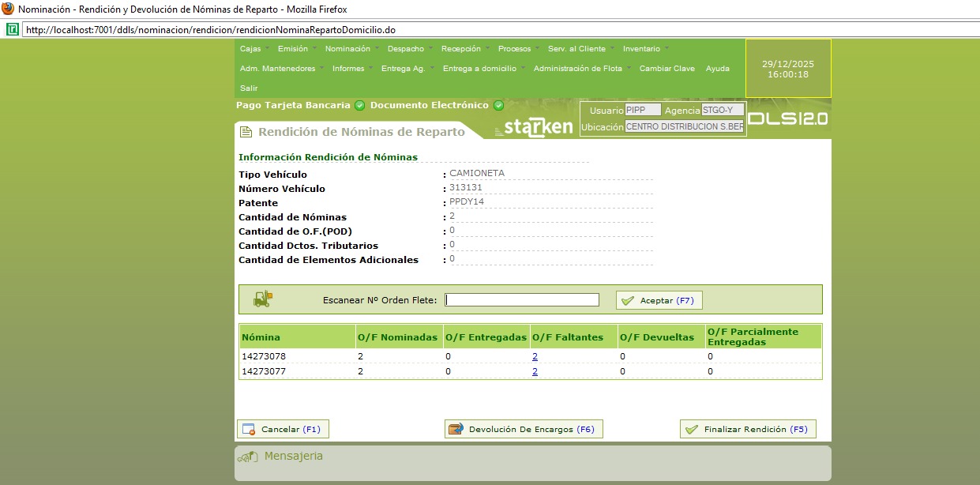The width and height of the screenshot is (980, 485).
Task: Click the document icon beside Rendición de Nóminas title
Action: 246,132
